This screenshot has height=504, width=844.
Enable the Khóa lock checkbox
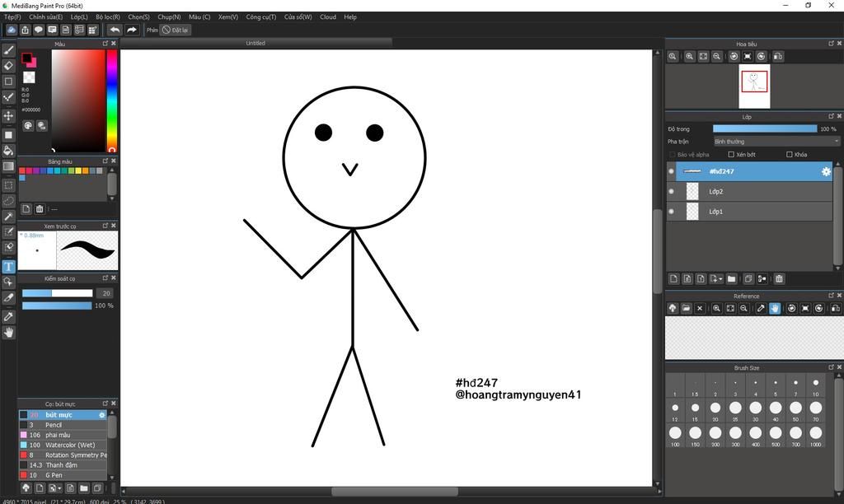pyautogui.click(x=789, y=154)
